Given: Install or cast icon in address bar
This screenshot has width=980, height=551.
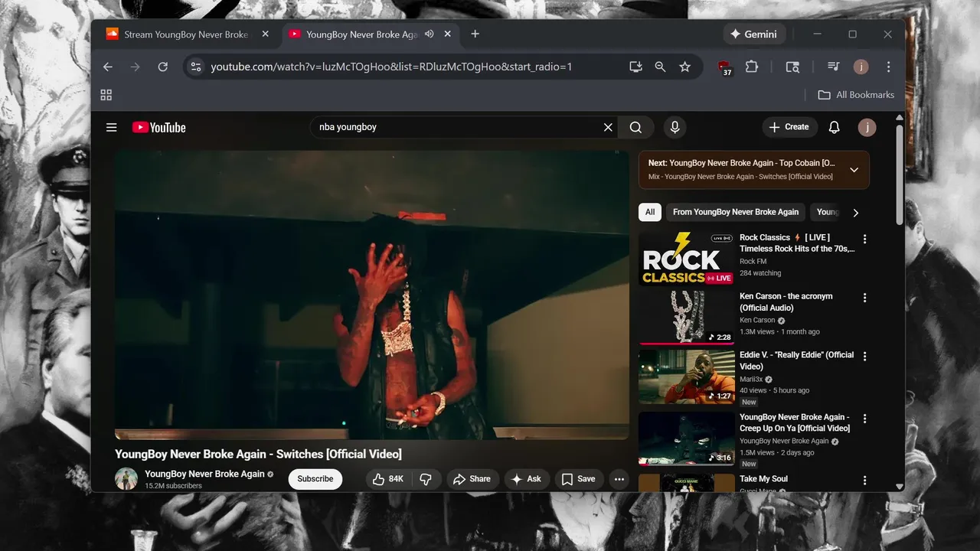Looking at the screenshot, I should (635, 67).
